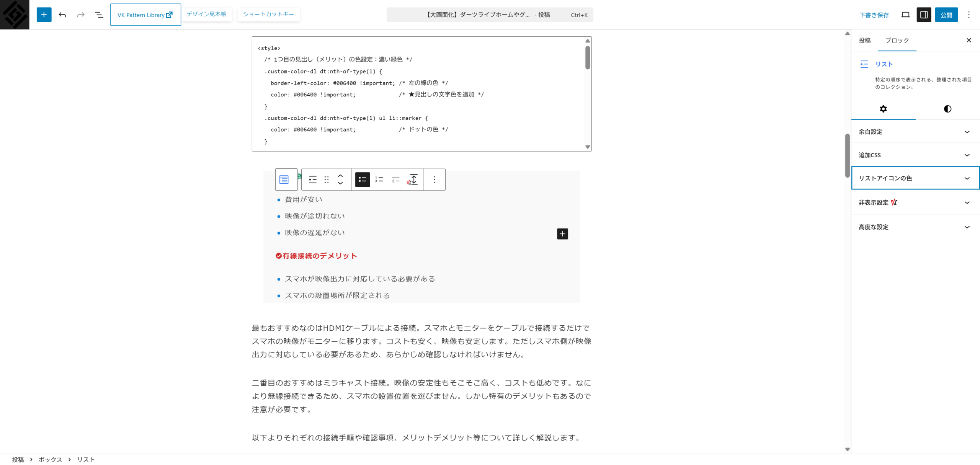Select unordered bullet list style

point(362,179)
